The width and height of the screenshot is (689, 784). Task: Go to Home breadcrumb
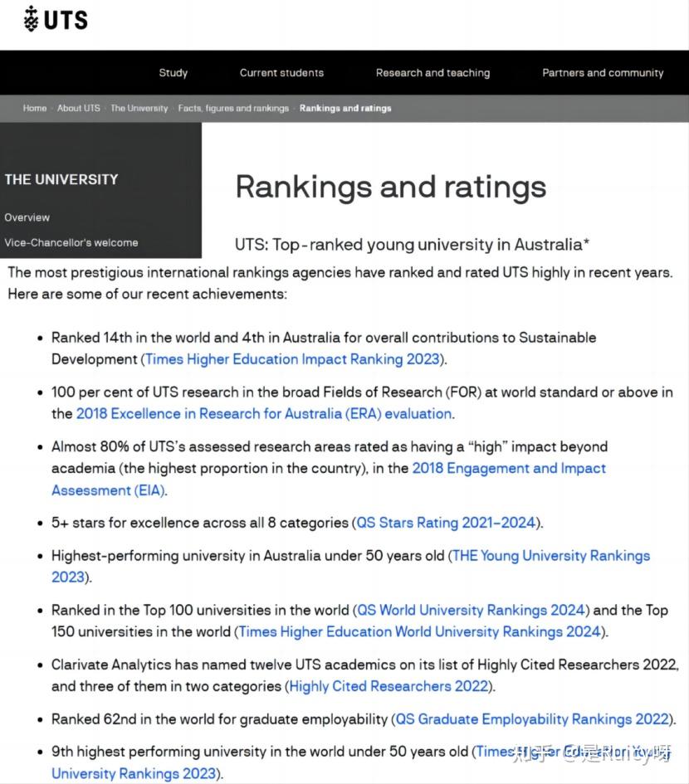point(35,108)
